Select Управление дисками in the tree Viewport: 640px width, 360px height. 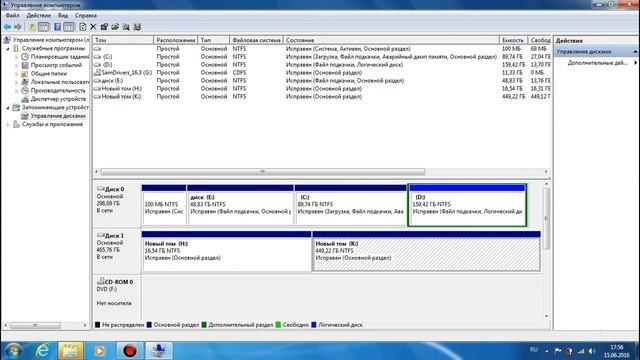[x=58, y=116]
